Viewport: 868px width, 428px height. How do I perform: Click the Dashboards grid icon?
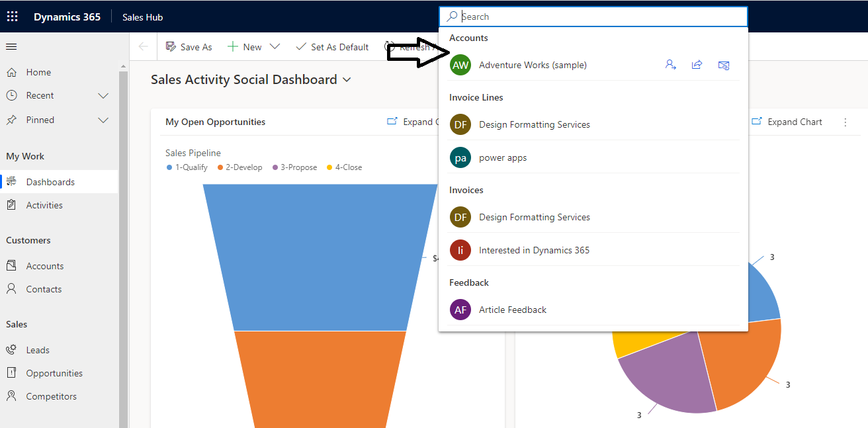pyautogui.click(x=11, y=182)
